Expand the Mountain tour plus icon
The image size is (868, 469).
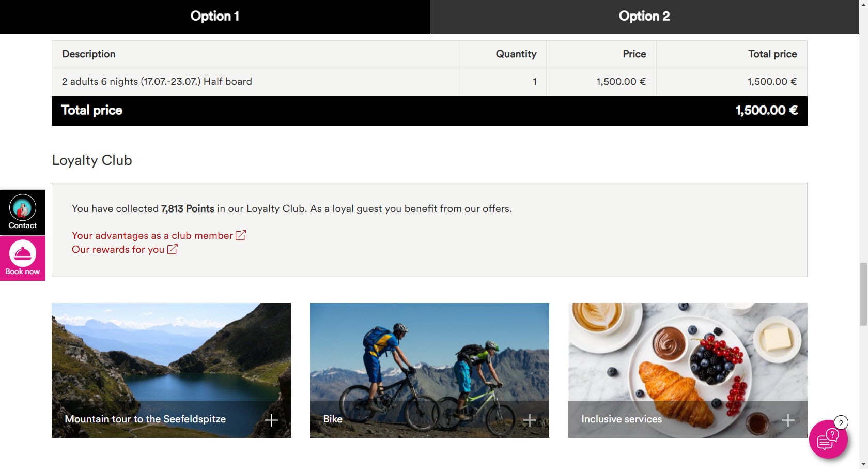pos(271,420)
